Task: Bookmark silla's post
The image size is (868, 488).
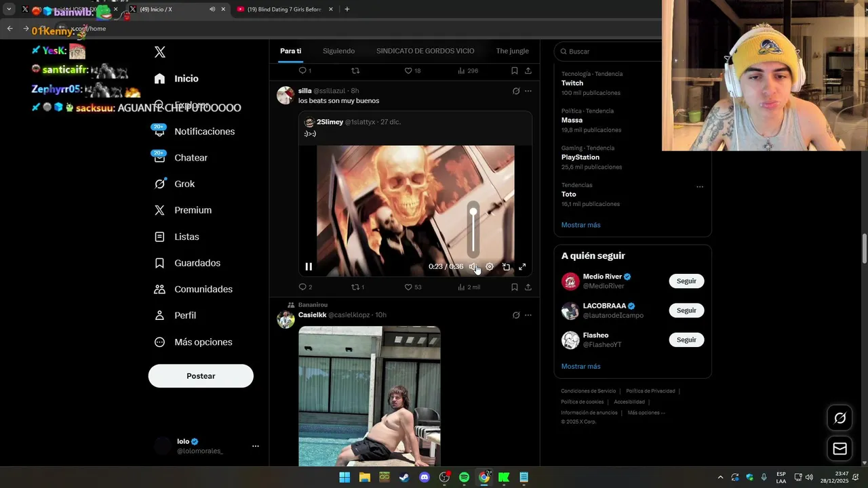Action: [x=515, y=287]
